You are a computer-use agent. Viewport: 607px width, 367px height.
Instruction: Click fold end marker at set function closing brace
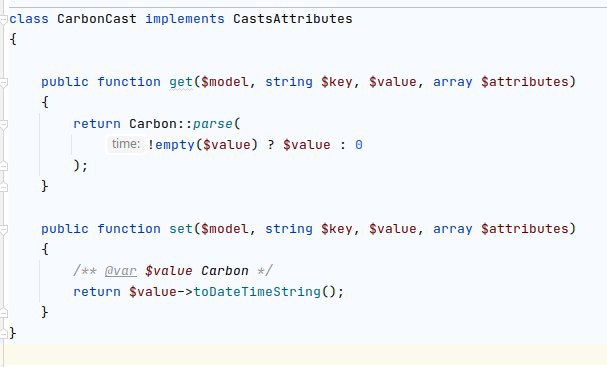click(3, 313)
